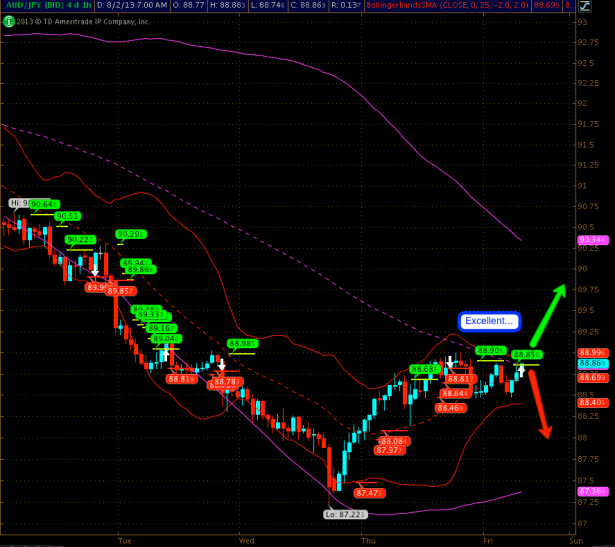Click the red 88.40 axis price label

coord(590,402)
